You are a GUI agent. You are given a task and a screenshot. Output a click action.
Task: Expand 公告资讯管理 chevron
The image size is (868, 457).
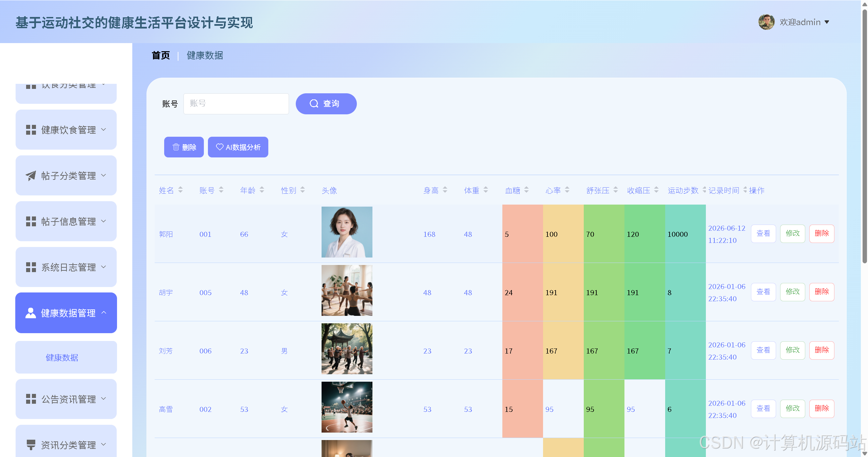pyautogui.click(x=104, y=399)
